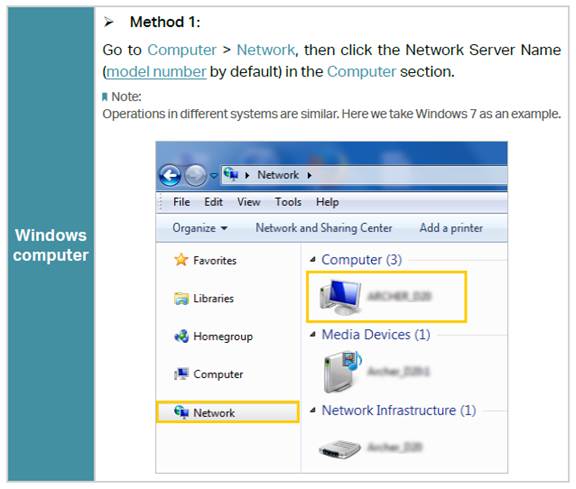The image size is (576, 489).
Task: Click the Media Devices (1) heading
Action: pyautogui.click(x=376, y=335)
